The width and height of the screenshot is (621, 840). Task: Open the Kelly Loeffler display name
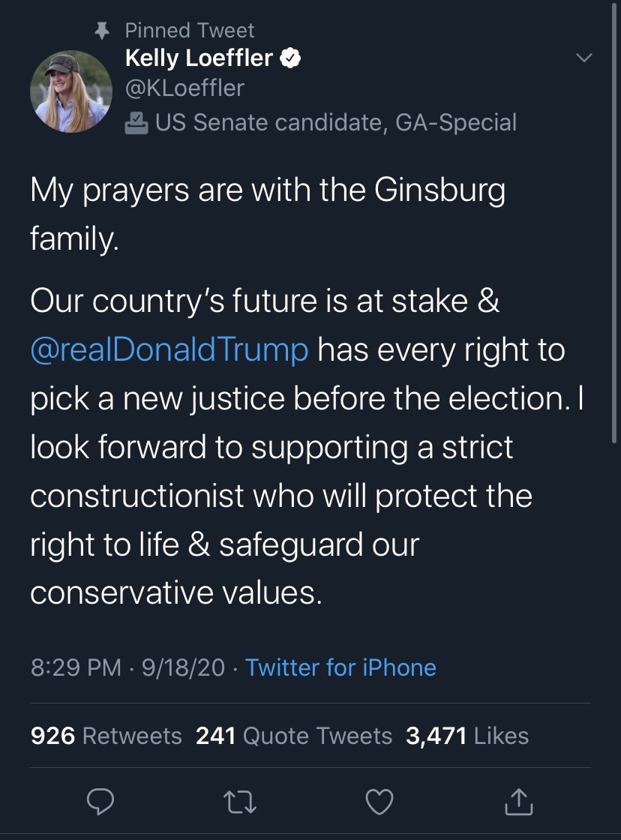tap(199, 58)
